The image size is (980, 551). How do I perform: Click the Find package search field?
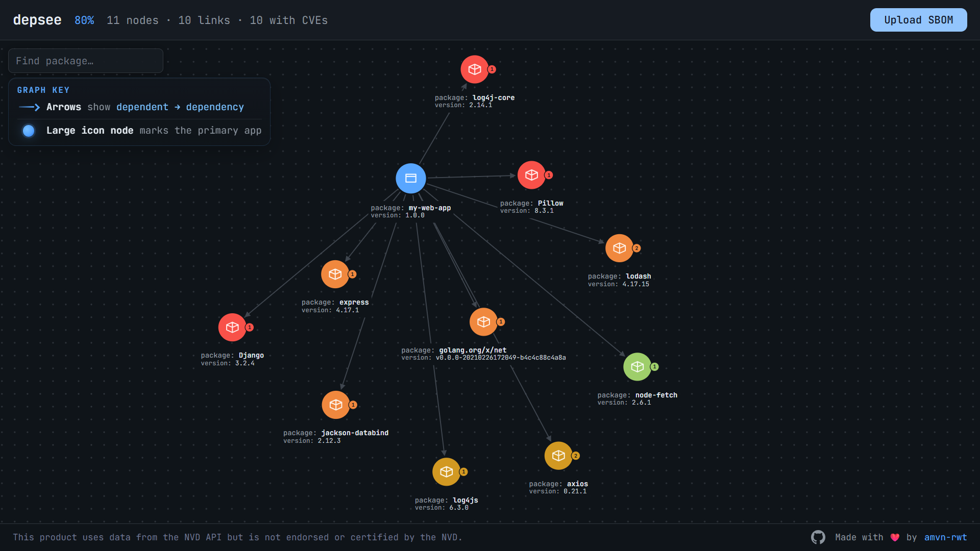click(86, 60)
